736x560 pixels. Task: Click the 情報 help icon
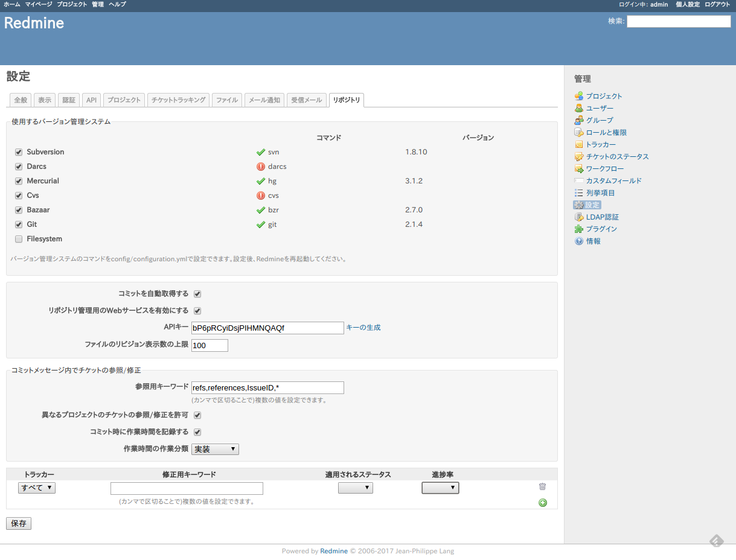(579, 241)
